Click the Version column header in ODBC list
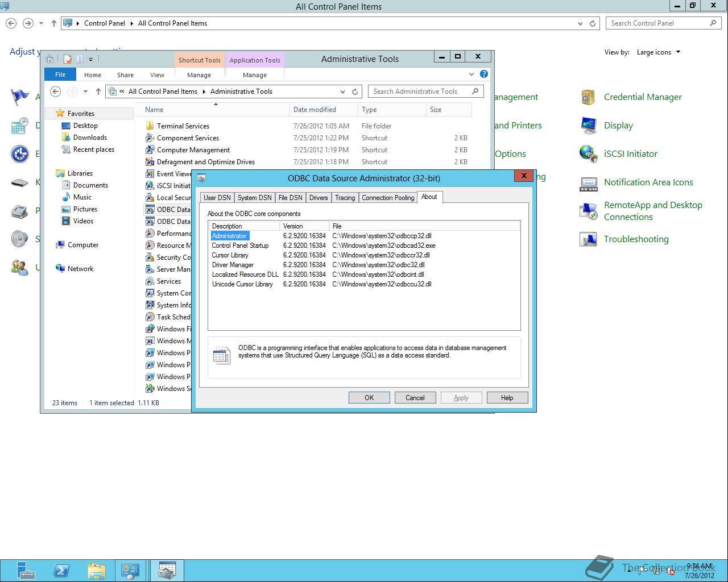728x582 pixels. point(305,226)
